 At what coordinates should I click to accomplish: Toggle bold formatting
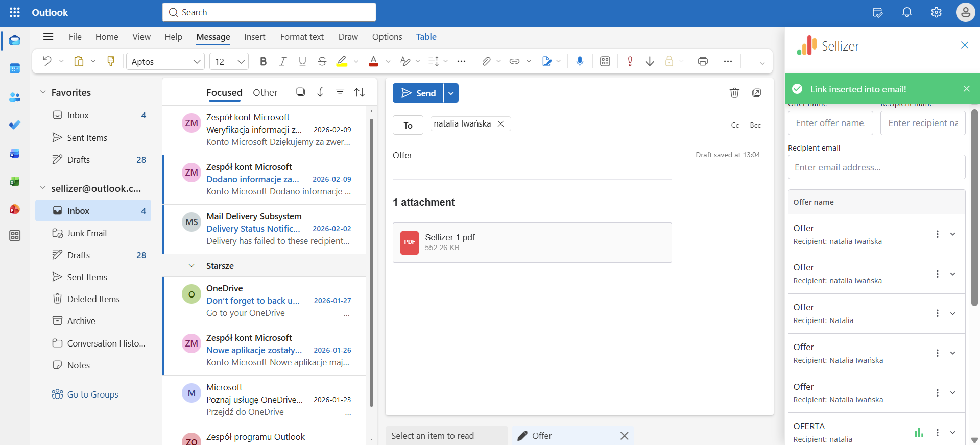pos(263,61)
